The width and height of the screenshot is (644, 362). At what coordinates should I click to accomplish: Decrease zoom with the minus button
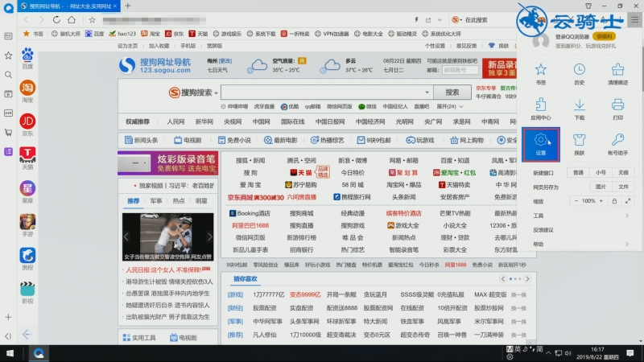tap(576, 200)
